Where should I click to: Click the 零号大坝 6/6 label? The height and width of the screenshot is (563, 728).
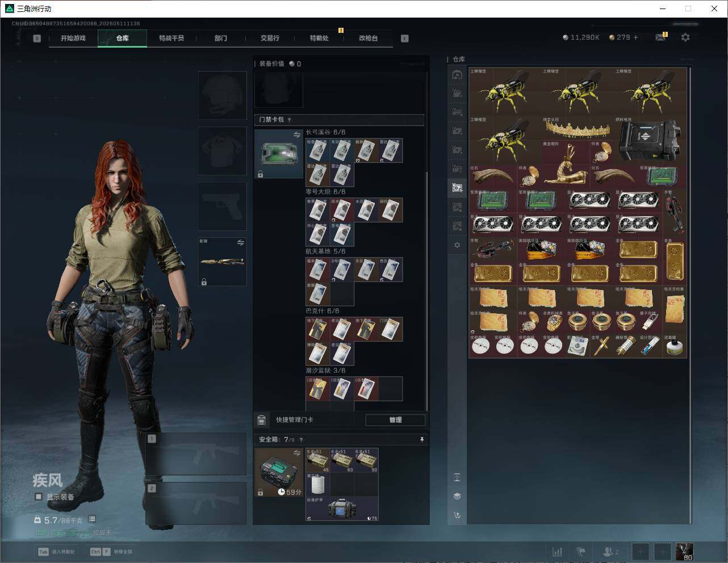(x=325, y=192)
